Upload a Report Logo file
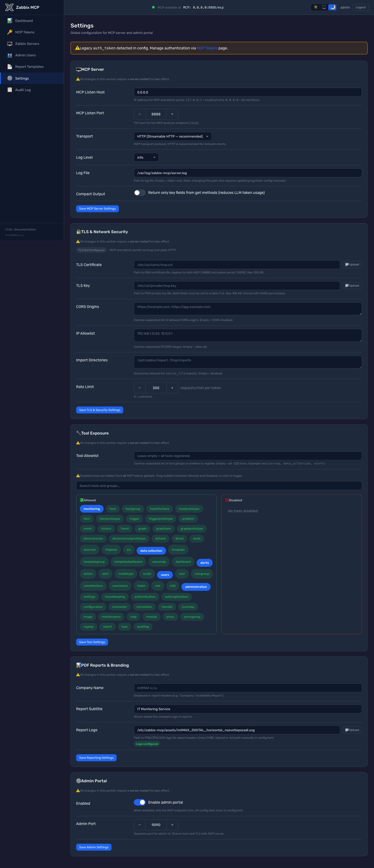374x868 pixels. 352,730
